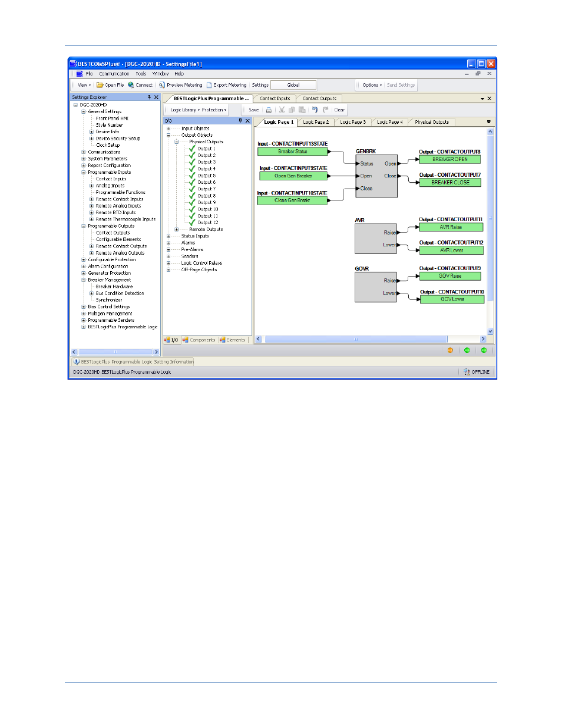Viewport: 562px width, 728px height.
Task: Pin the Settings Explorer panel
Action: tap(149, 97)
